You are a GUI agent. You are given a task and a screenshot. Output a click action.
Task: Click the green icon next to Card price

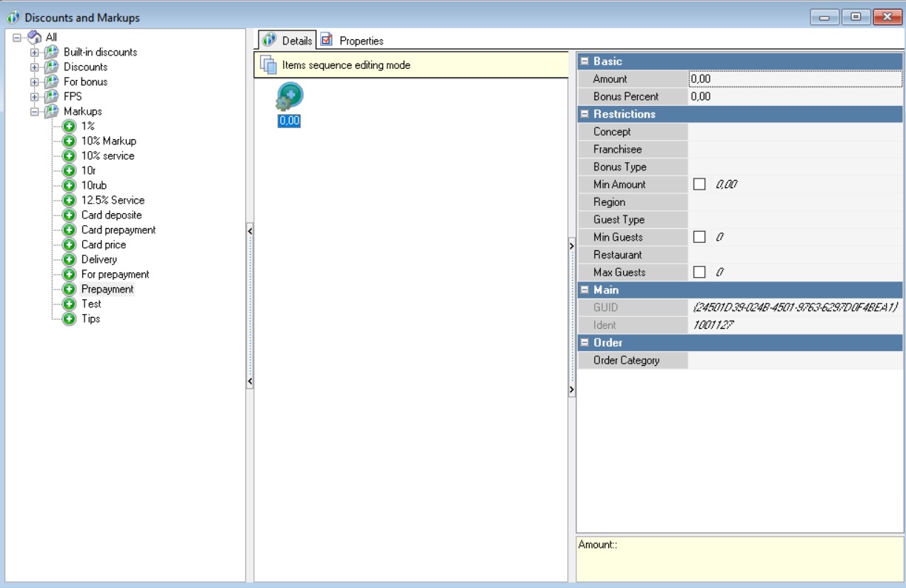pyautogui.click(x=69, y=245)
